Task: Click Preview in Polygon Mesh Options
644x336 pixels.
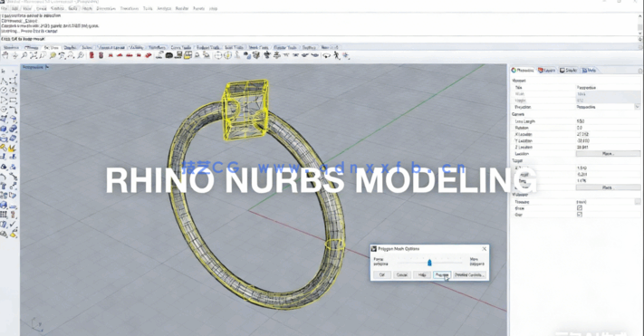Action: (442, 274)
